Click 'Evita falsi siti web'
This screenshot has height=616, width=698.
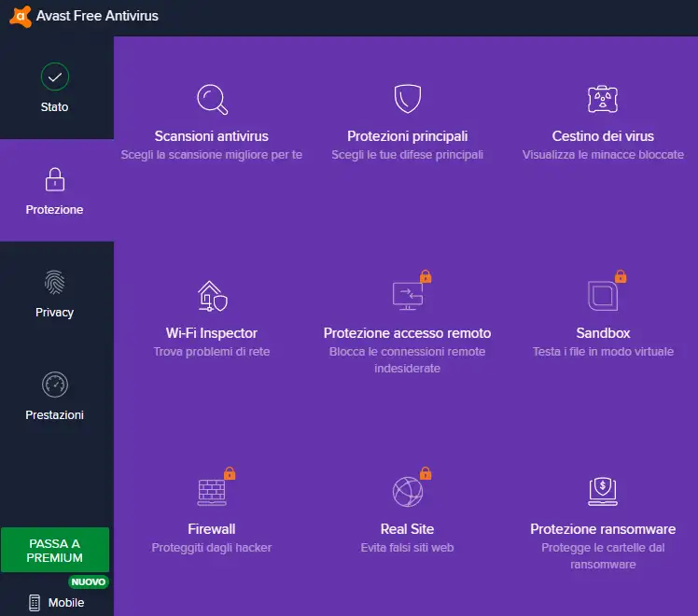click(x=407, y=548)
